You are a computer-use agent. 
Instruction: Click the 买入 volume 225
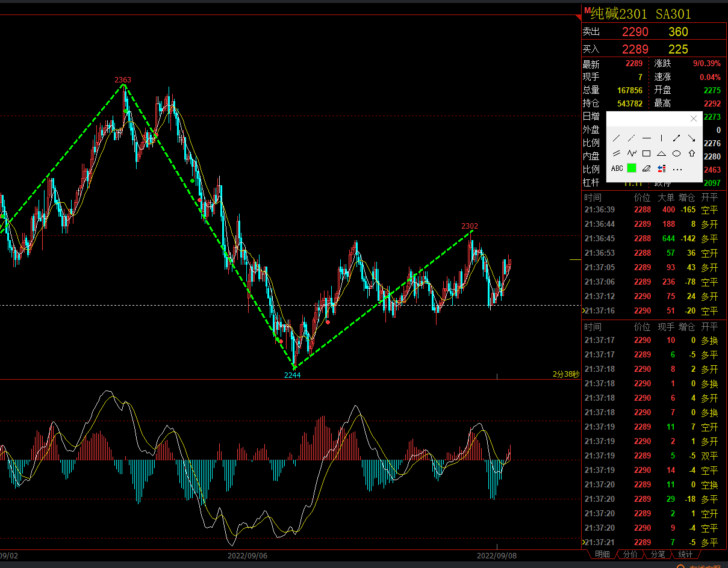point(678,49)
